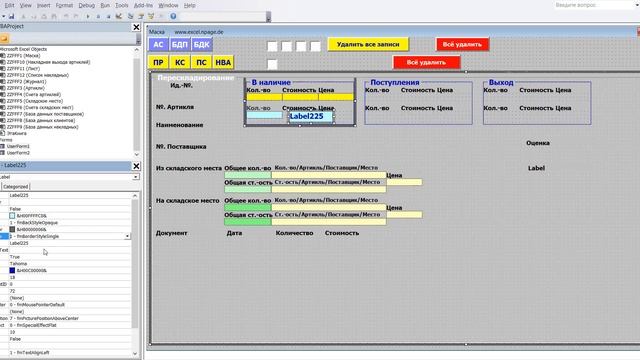Screen dimensions: 640x360
Task: Select sheet ZZFFF3 (Артикли) in tree
Action: click(x=25, y=88)
